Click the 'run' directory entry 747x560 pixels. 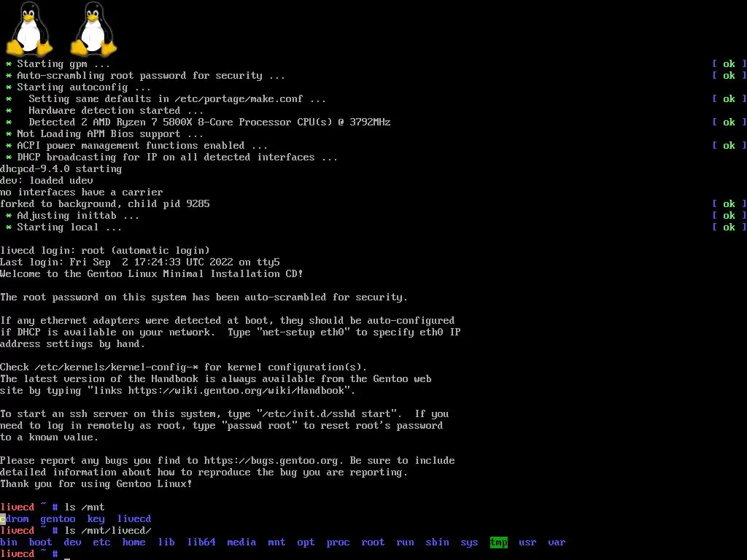point(405,542)
